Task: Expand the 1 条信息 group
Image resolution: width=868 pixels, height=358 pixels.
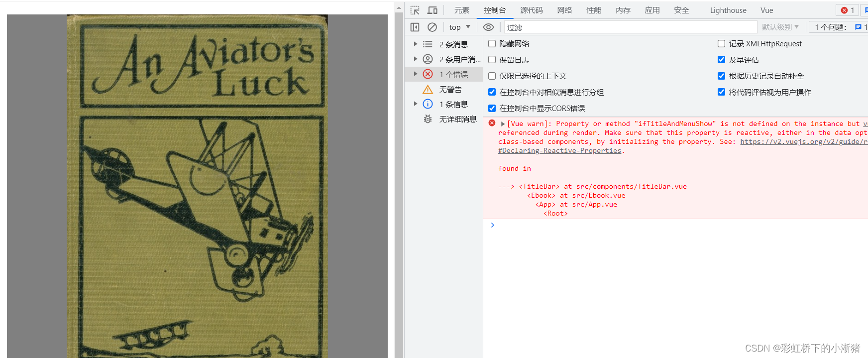Action: pyautogui.click(x=416, y=104)
